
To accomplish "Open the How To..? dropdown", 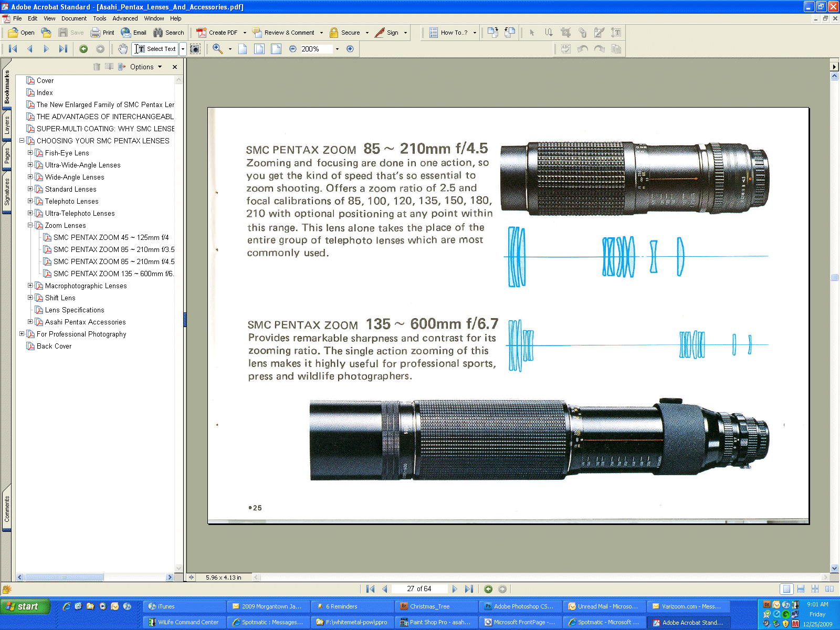I will click(x=475, y=33).
